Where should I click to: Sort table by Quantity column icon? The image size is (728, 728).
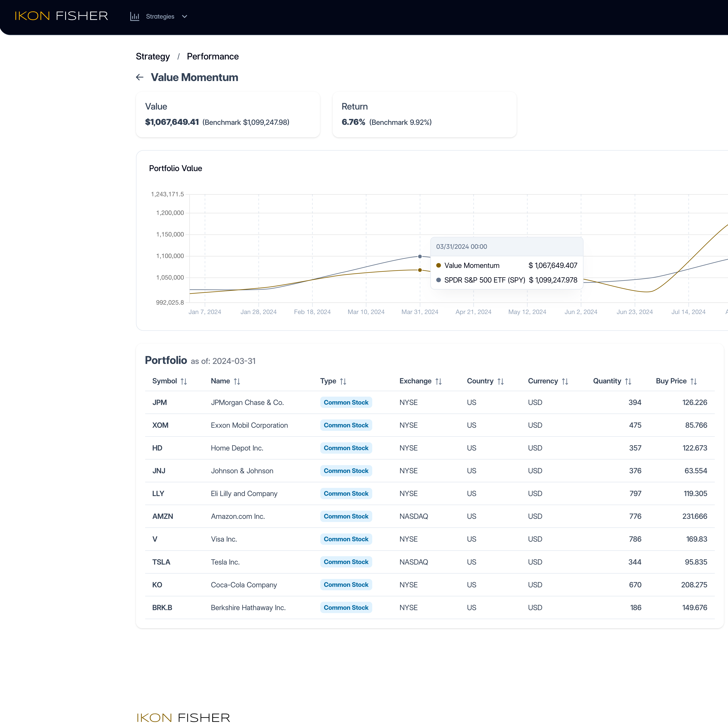click(x=628, y=381)
